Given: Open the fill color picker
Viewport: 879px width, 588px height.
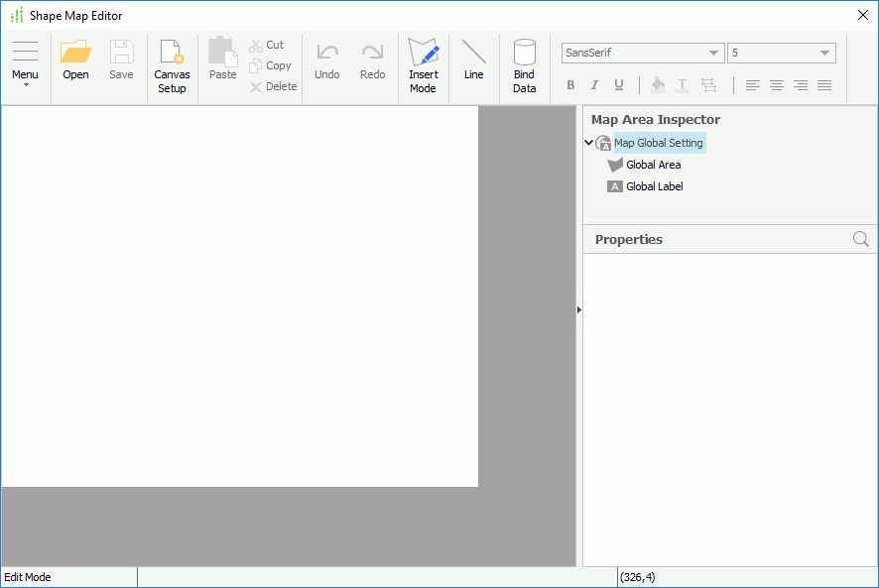Looking at the screenshot, I should click(x=658, y=85).
